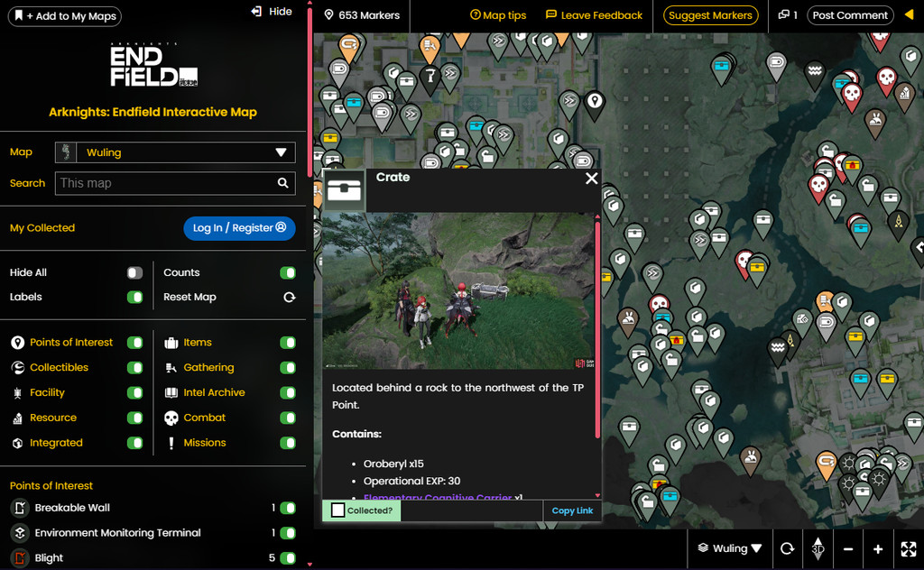The width and height of the screenshot is (924, 570).
Task: Click the crate screenshot thumbnail
Action: [x=458, y=291]
